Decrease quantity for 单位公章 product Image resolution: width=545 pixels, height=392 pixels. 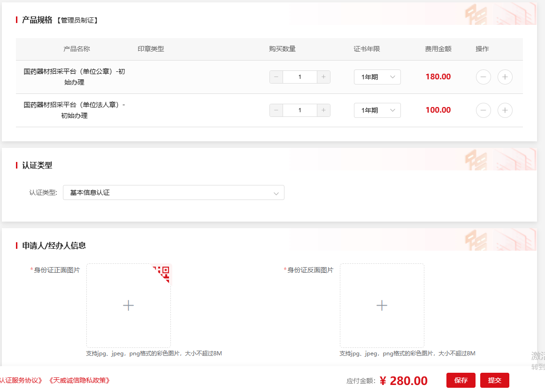tap(276, 77)
